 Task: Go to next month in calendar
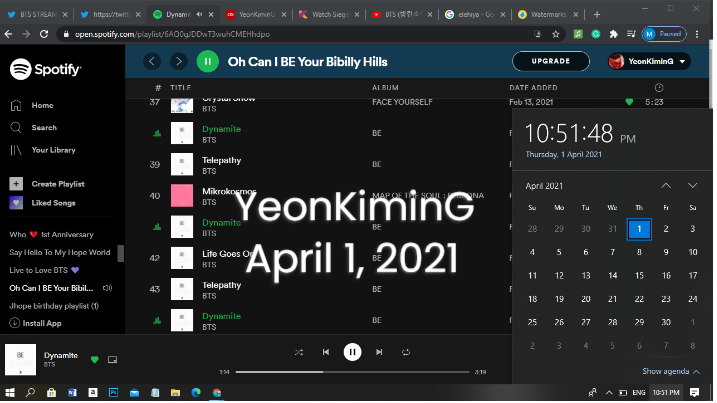pos(695,186)
